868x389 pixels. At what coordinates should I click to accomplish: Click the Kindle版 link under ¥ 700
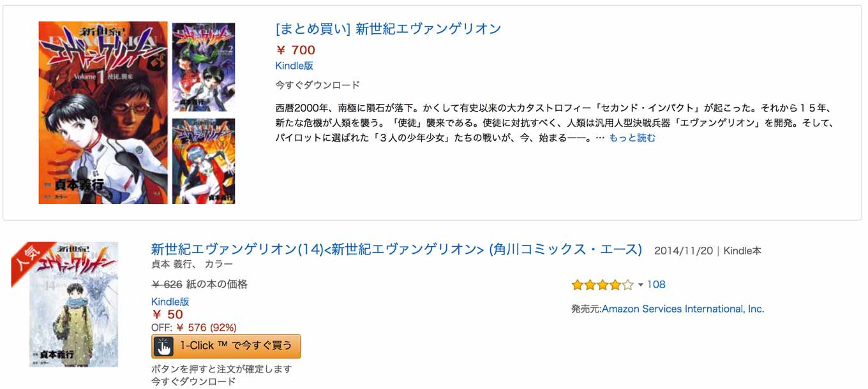pyautogui.click(x=294, y=66)
